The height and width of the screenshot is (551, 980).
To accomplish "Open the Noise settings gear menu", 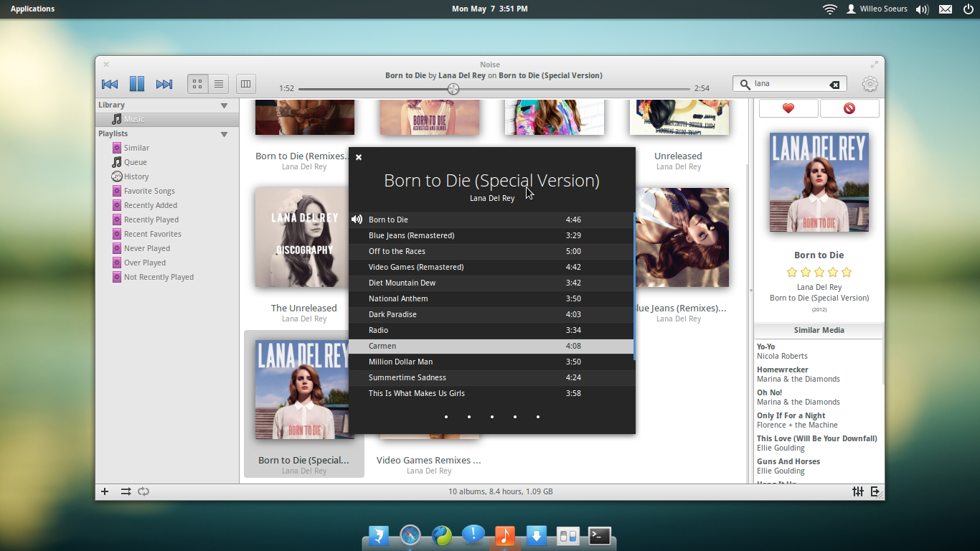I will [870, 84].
